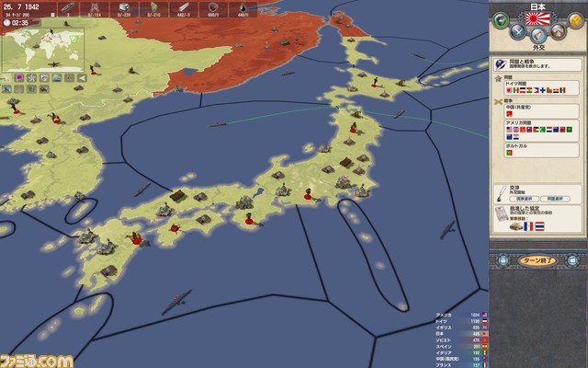Select アメリカ row in score ranking
This screenshot has width=588, height=368.
pos(461,315)
